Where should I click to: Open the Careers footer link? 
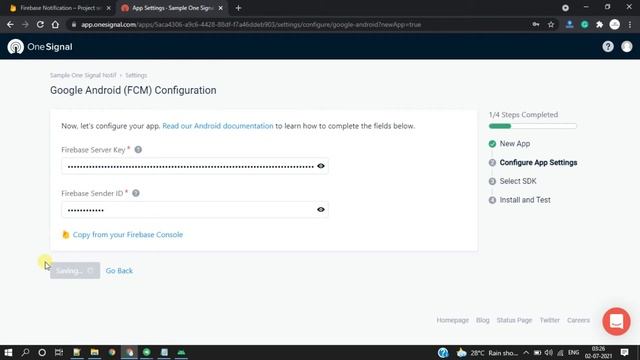tap(578, 320)
